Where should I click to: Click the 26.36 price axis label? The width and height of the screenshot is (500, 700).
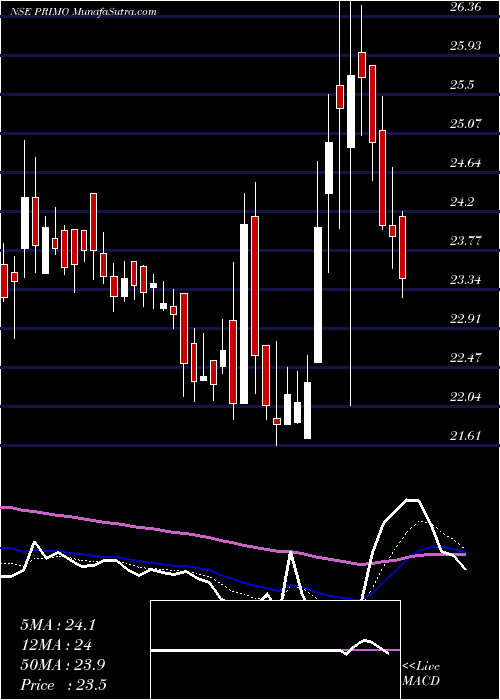tap(466, 7)
